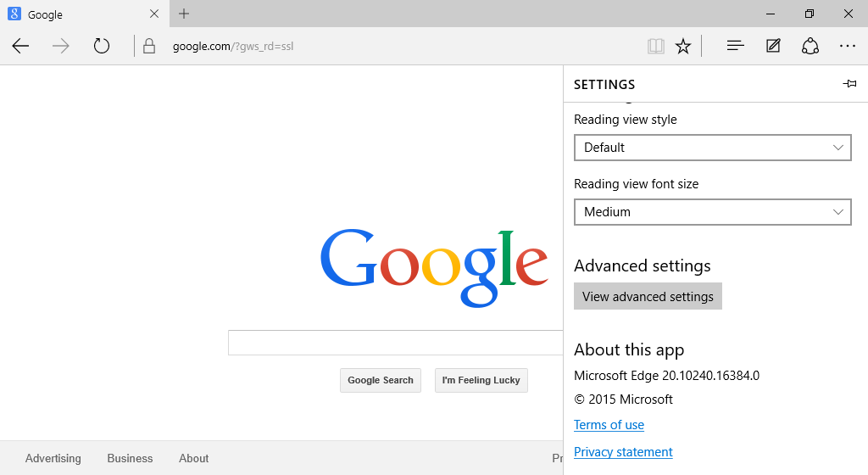Open Reading view book icon
868x475 pixels.
(656, 46)
